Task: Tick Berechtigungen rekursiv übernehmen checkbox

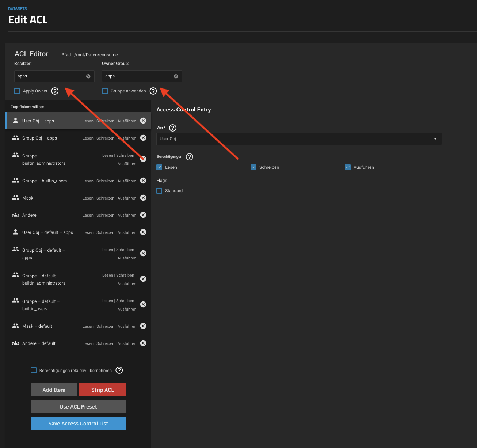Action: coord(34,370)
